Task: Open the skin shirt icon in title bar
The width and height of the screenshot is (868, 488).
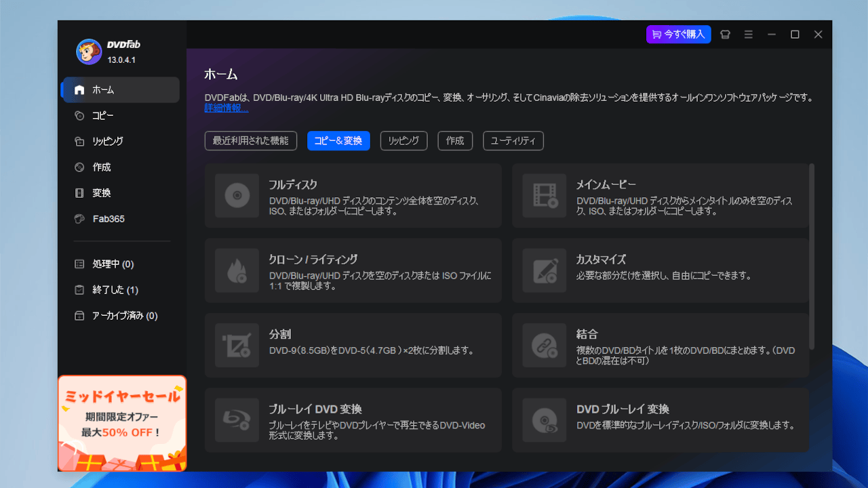Action: click(x=725, y=35)
